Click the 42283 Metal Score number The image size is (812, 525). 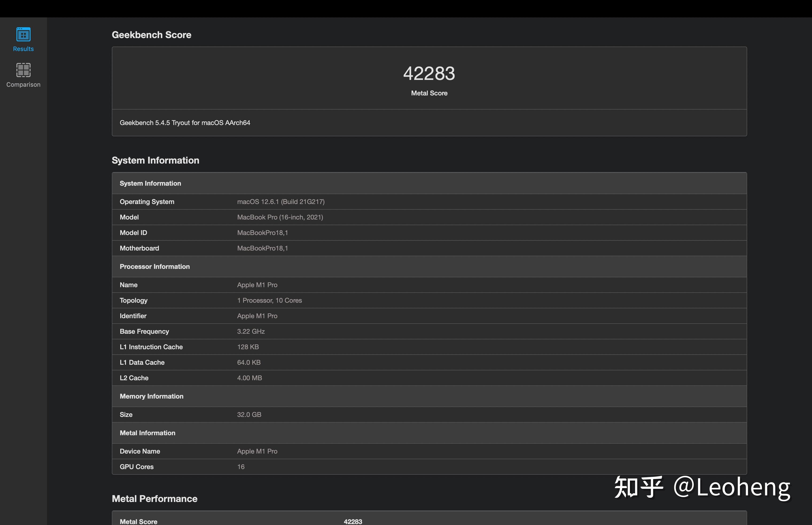pos(429,73)
